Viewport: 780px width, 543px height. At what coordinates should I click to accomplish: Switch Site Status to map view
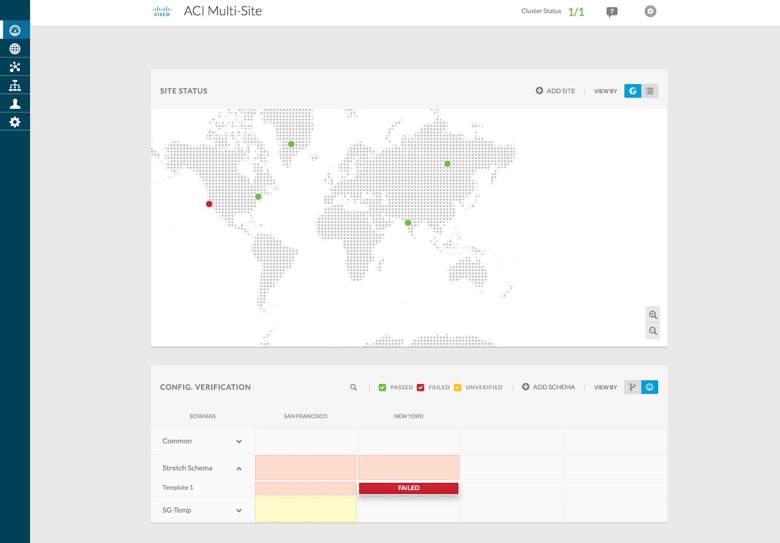tap(633, 91)
